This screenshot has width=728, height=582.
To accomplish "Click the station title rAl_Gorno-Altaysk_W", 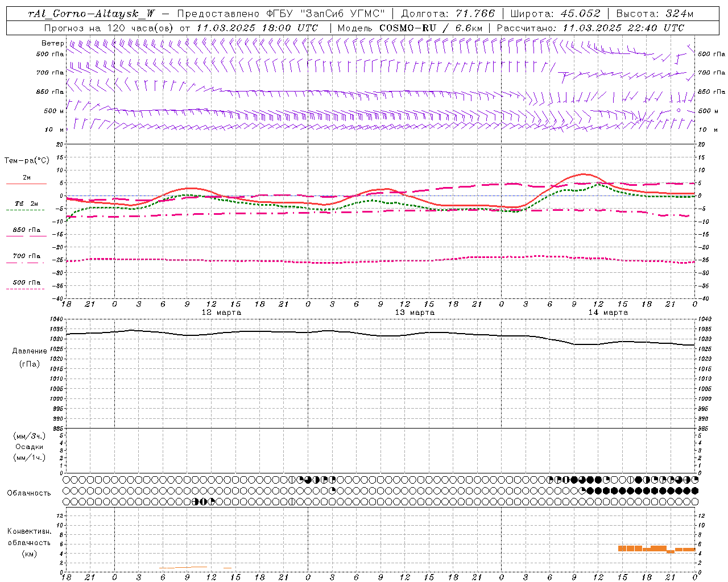I will click(92, 14).
